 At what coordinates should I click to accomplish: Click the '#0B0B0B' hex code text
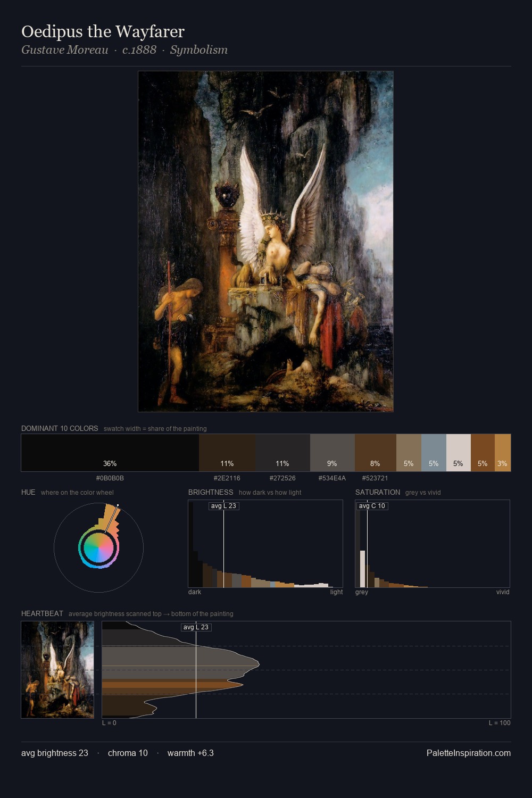tap(110, 478)
